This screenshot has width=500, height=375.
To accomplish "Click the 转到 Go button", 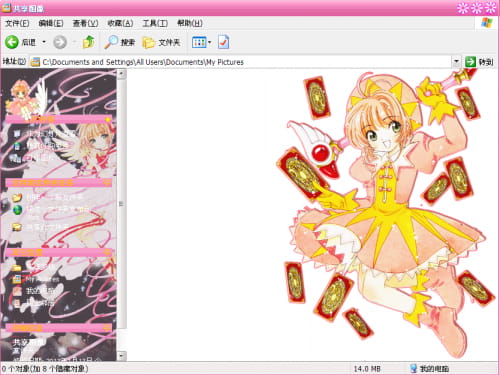I will [x=479, y=62].
